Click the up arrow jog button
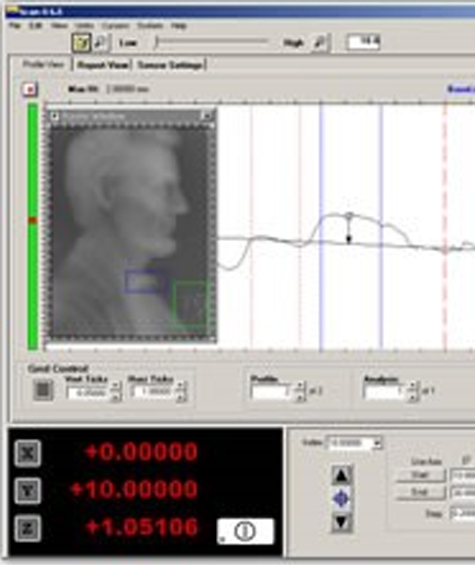Screen dimensions: 475x565 (341, 476)
